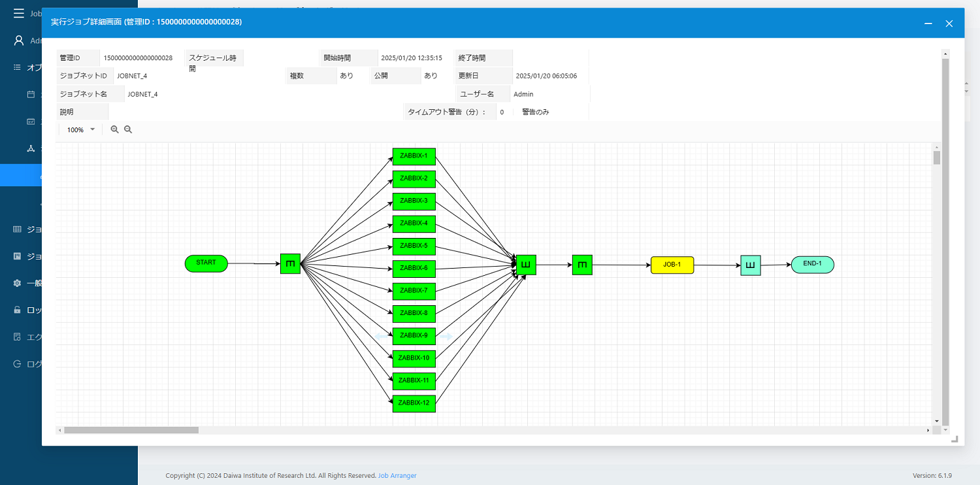Viewport: 980px width, 485px height.
Task: Click the canvas vertical scrollbar down arrow
Action: click(937, 421)
